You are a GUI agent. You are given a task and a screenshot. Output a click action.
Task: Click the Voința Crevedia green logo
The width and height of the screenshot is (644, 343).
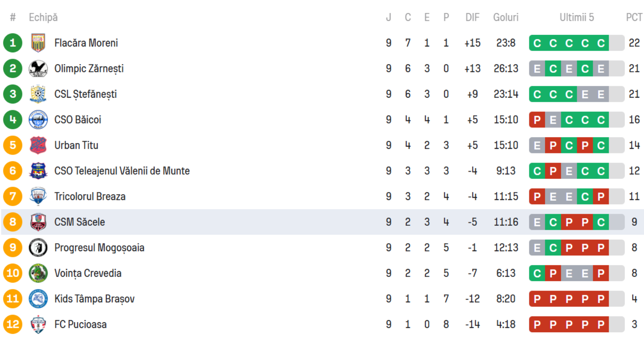tap(38, 273)
